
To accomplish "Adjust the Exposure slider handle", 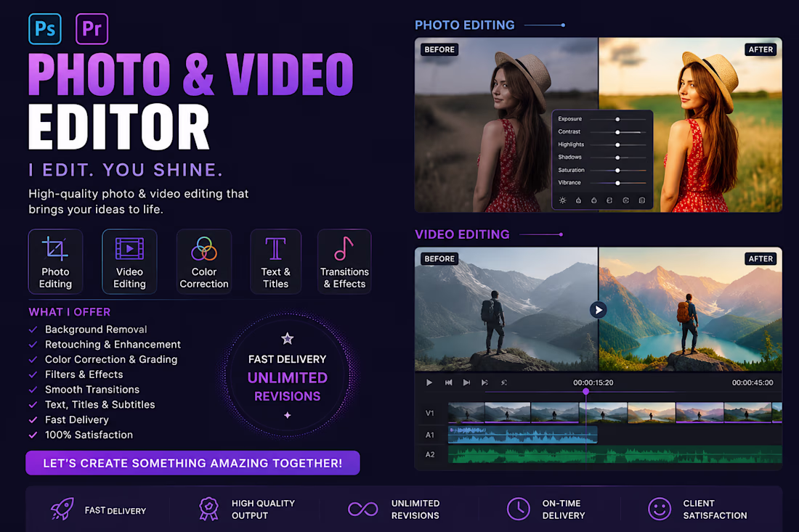I will [x=617, y=119].
